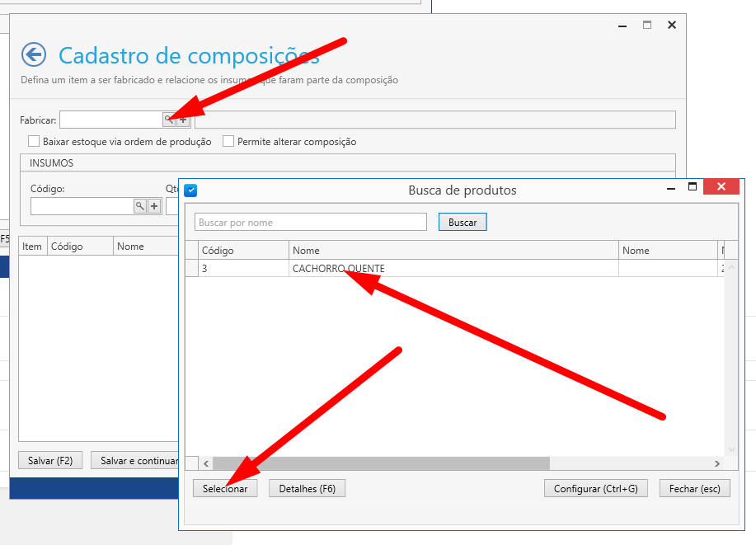Click the Buscar por nome search field

point(311,223)
